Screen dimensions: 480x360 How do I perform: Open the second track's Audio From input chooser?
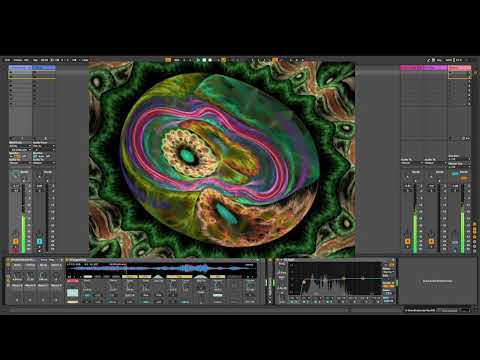(44, 146)
